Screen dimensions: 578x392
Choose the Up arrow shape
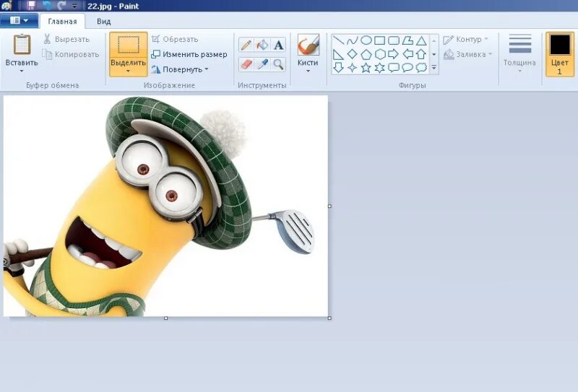[421, 54]
